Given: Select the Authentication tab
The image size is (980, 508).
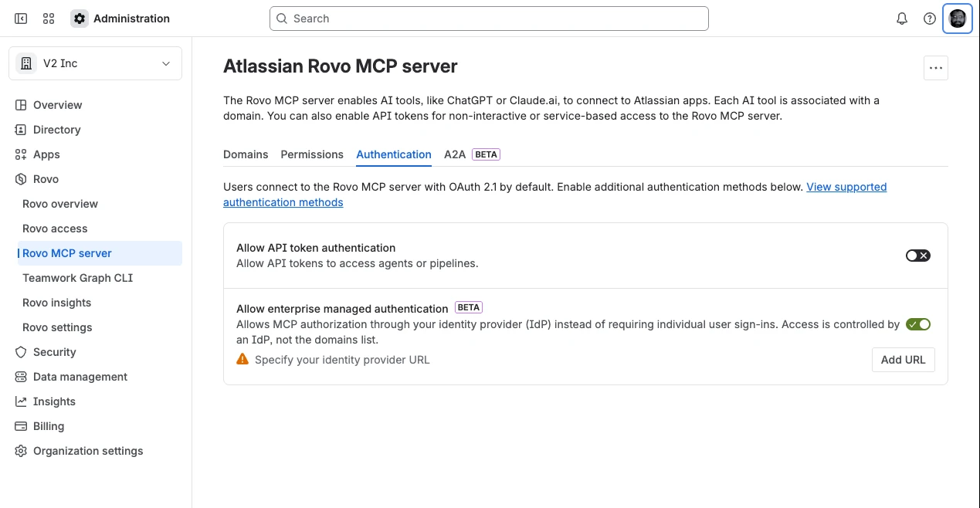Looking at the screenshot, I should (394, 154).
